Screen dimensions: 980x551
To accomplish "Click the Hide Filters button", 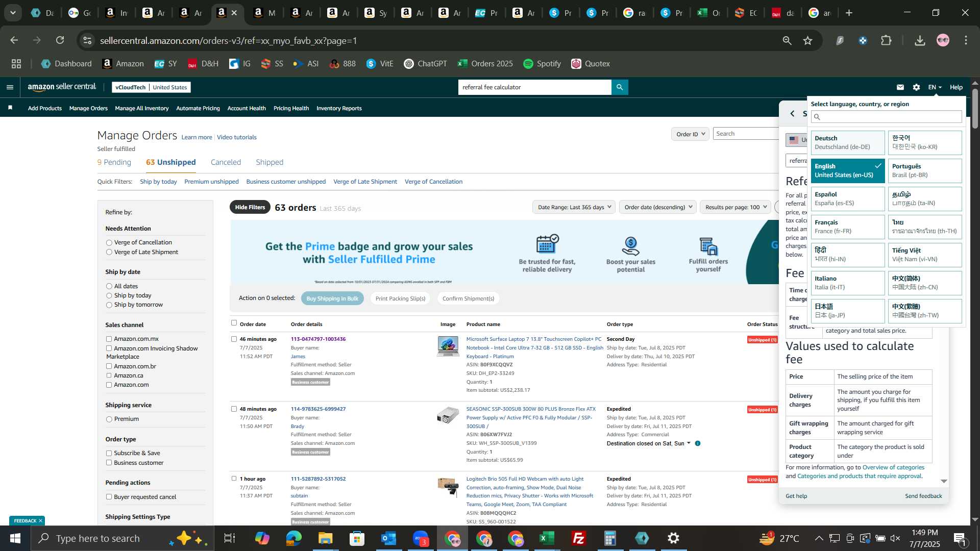I will pyautogui.click(x=250, y=207).
